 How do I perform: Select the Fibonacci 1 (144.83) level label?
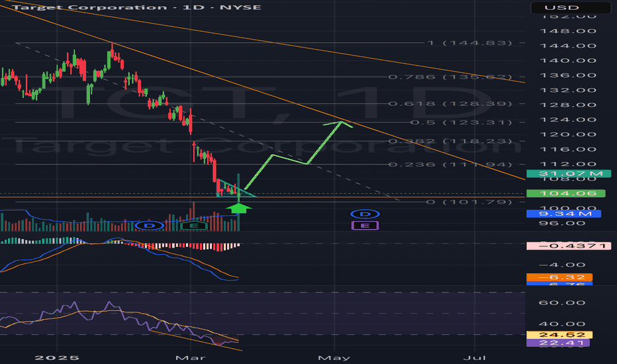coord(470,42)
